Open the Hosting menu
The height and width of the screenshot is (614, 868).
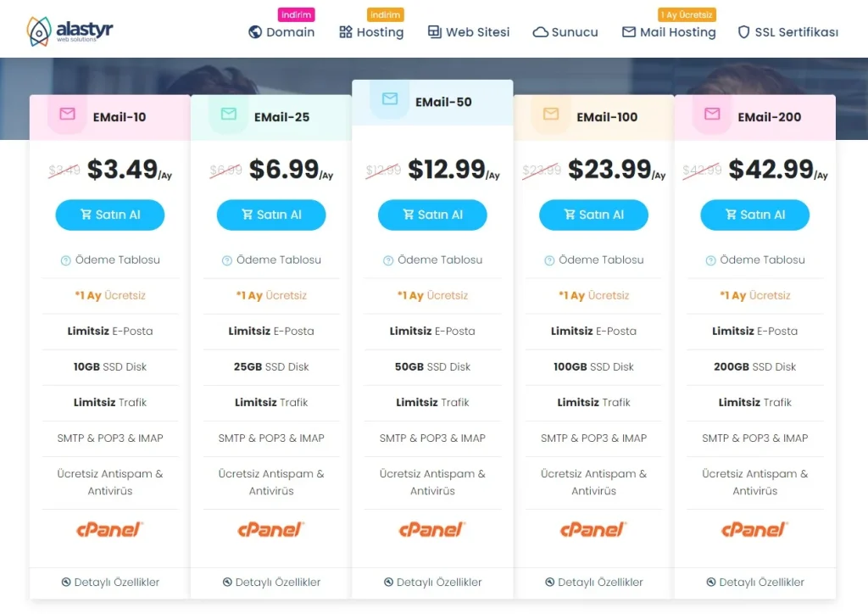(371, 32)
